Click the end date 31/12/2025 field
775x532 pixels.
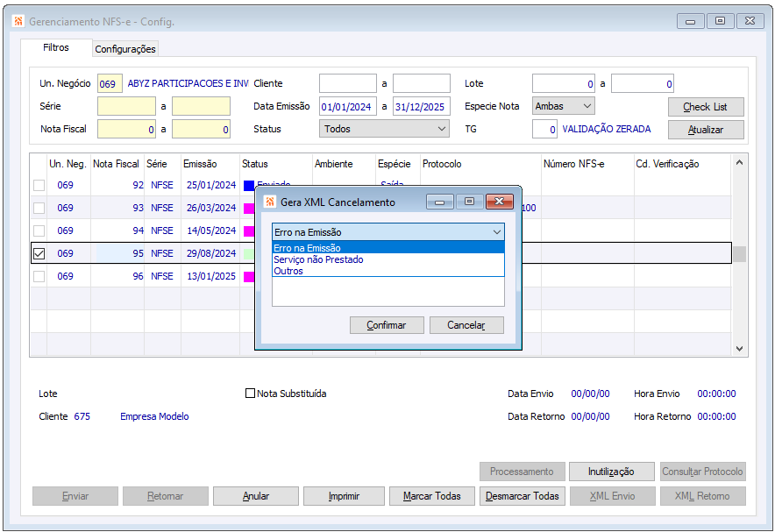422,106
